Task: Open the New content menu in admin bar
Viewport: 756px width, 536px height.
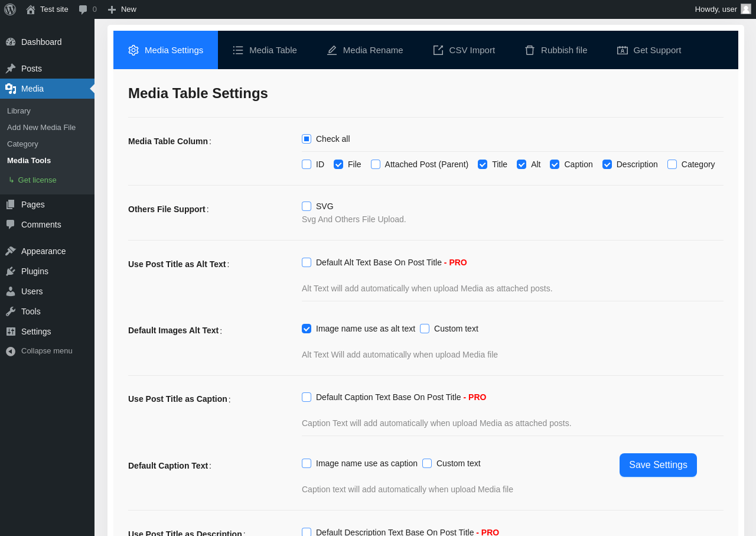Action: (122, 9)
